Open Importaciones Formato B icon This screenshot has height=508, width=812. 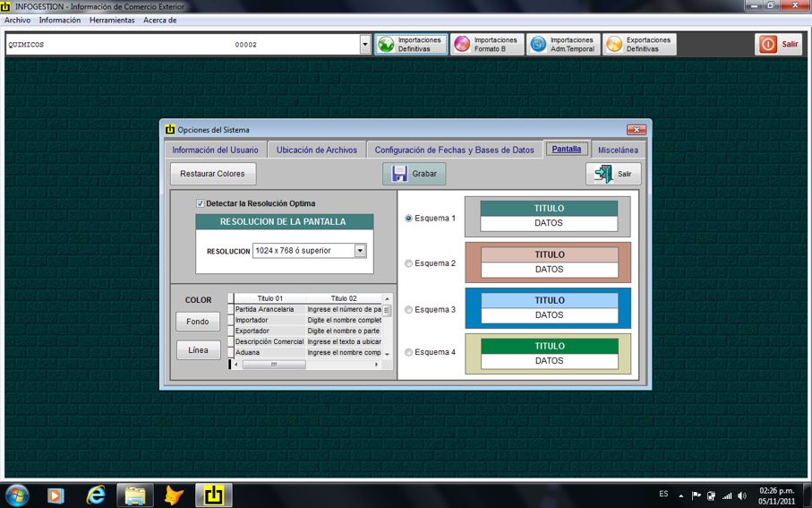[462, 45]
